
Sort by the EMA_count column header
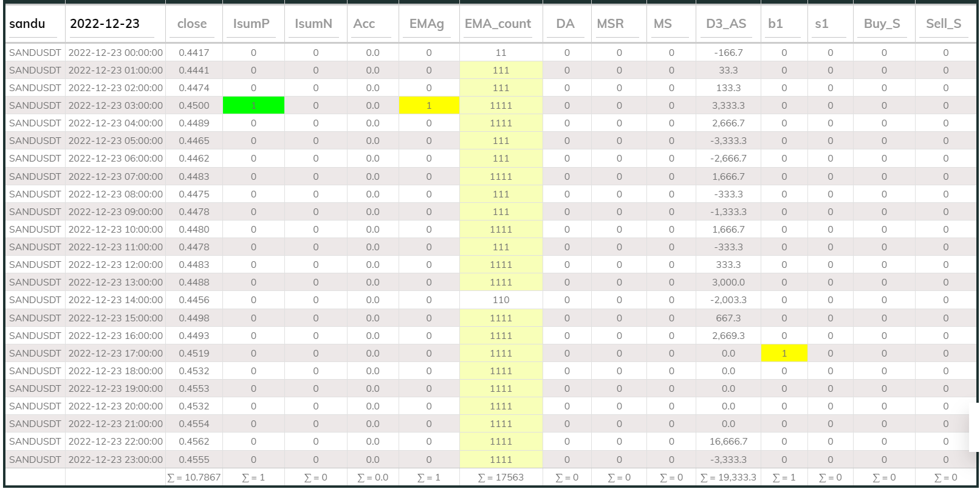498,24
